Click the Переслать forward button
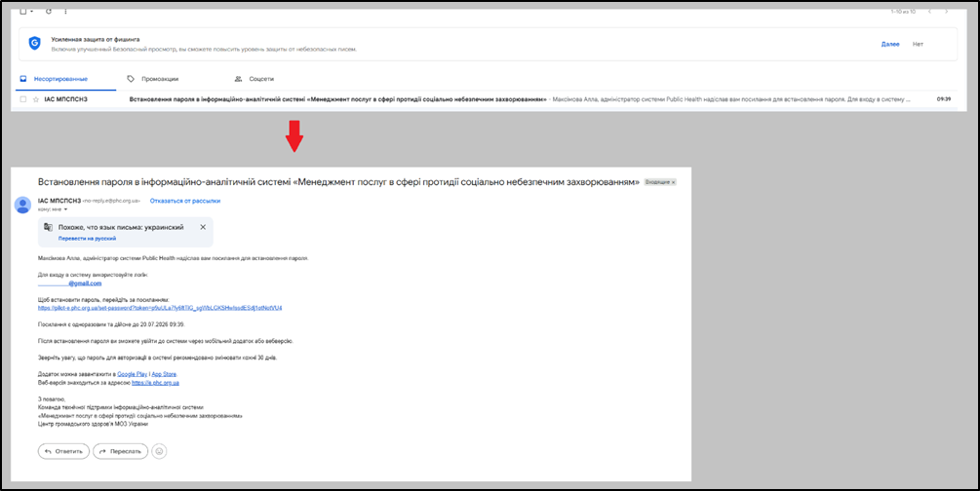 (121, 451)
